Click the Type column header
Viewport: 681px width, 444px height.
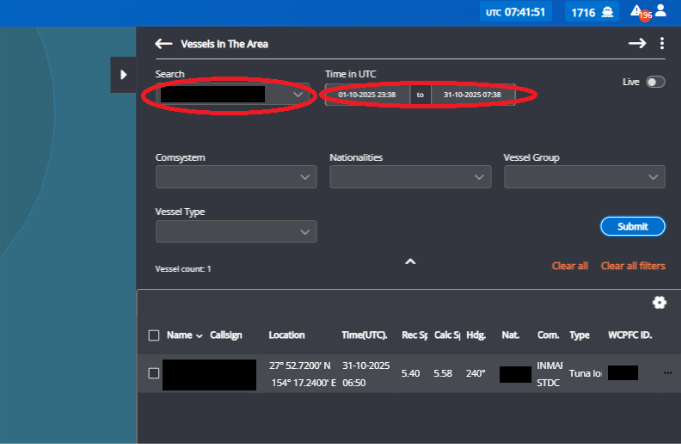[x=579, y=335]
